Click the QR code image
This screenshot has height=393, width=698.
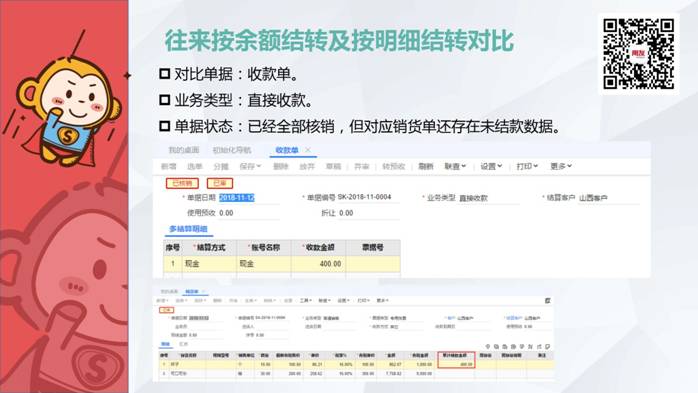click(638, 53)
